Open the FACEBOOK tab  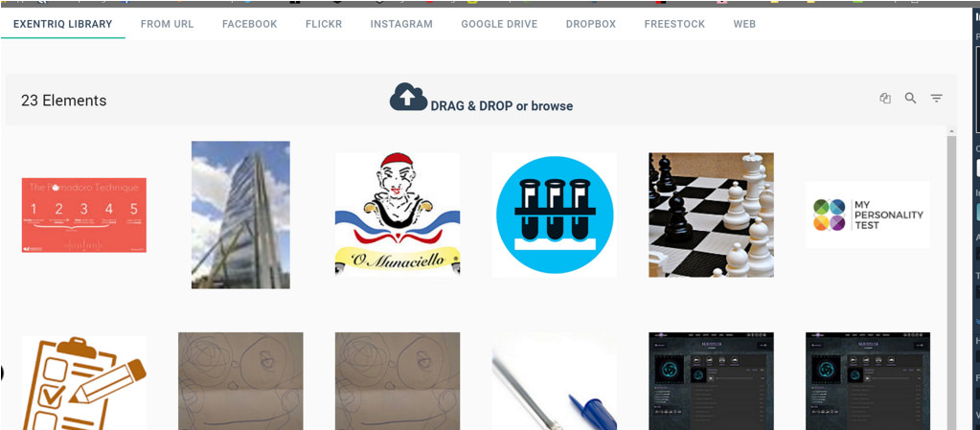tap(249, 24)
